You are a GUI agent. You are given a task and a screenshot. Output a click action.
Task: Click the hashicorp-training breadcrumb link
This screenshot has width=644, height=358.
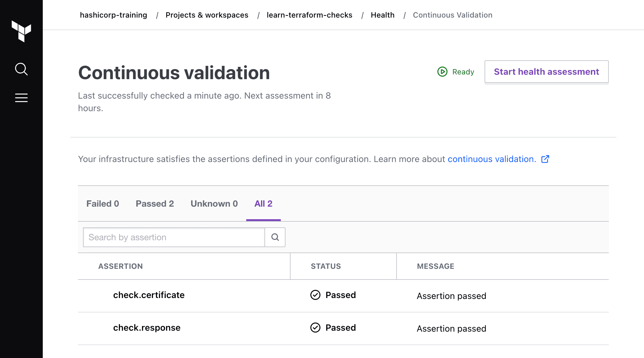(x=114, y=15)
